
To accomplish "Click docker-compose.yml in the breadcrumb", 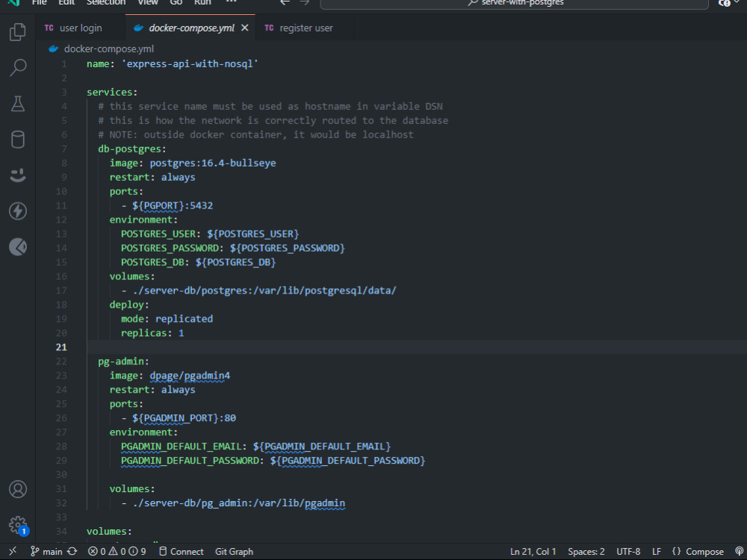I will point(108,49).
